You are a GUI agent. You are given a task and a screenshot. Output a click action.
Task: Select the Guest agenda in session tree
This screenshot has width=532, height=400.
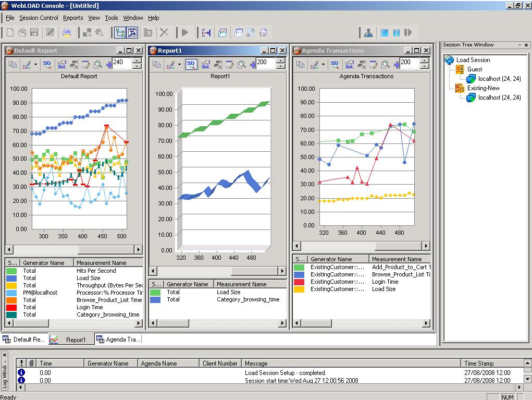[x=475, y=69]
